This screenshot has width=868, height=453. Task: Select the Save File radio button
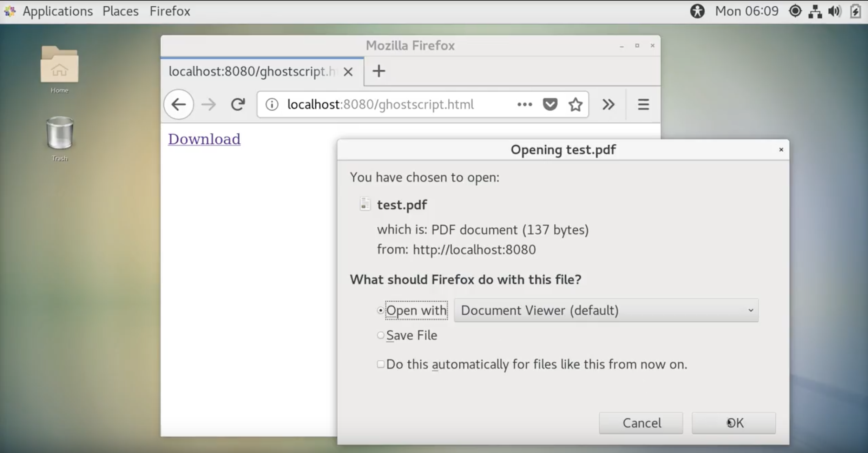pos(380,335)
